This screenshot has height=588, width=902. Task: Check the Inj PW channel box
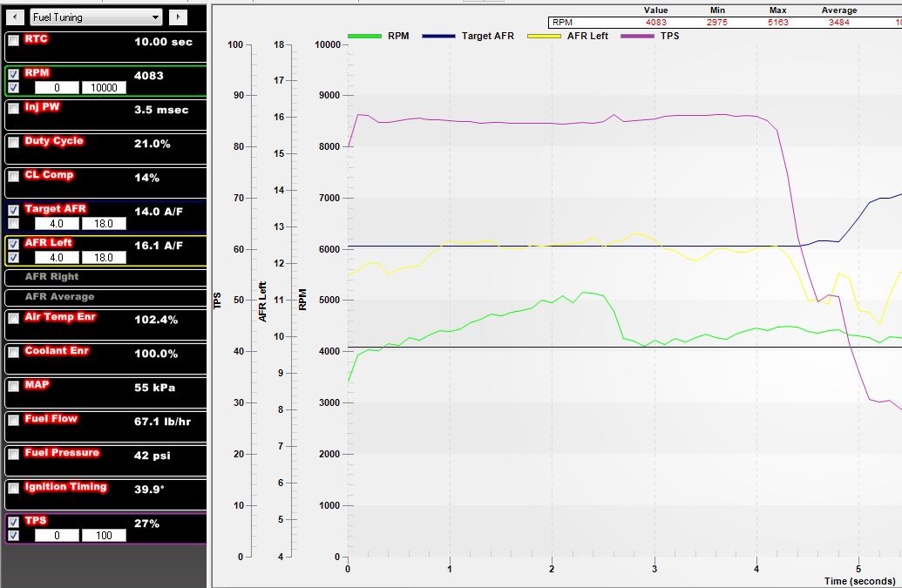coord(13,109)
